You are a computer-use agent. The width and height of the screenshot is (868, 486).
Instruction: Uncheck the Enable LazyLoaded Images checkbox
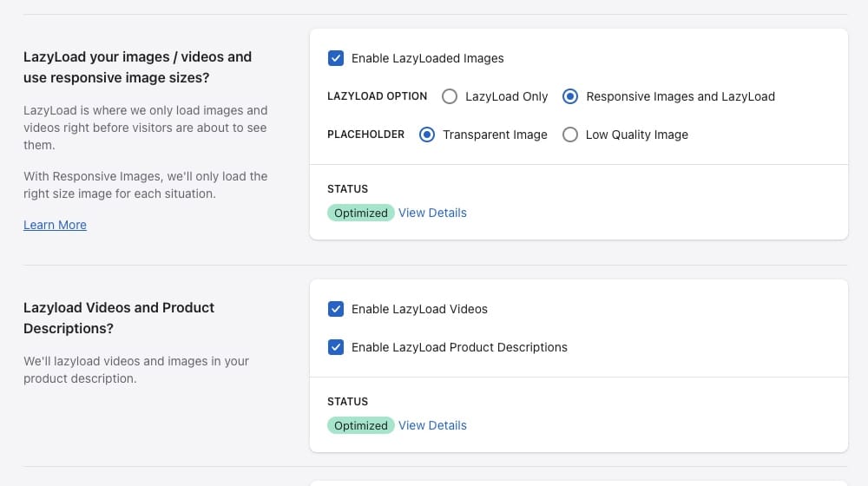click(x=336, y=58)
